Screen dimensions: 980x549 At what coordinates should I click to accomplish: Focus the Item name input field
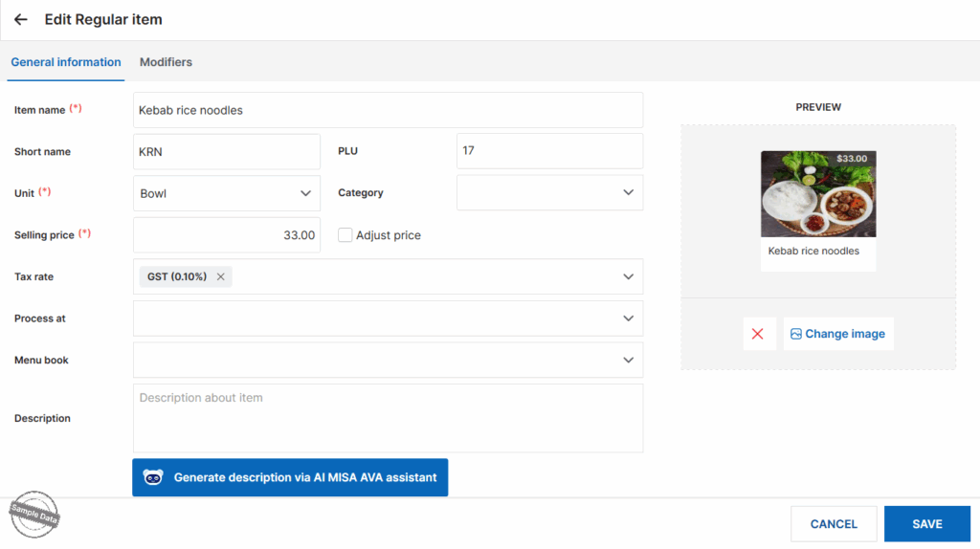[389, 110]
